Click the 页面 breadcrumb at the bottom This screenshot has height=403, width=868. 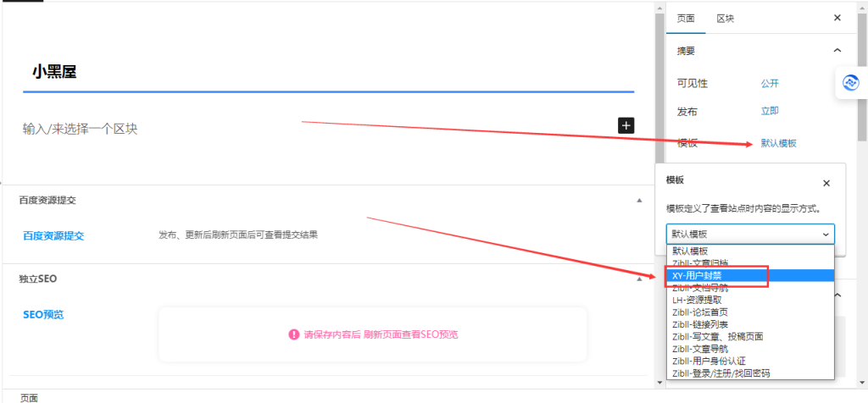29,398
